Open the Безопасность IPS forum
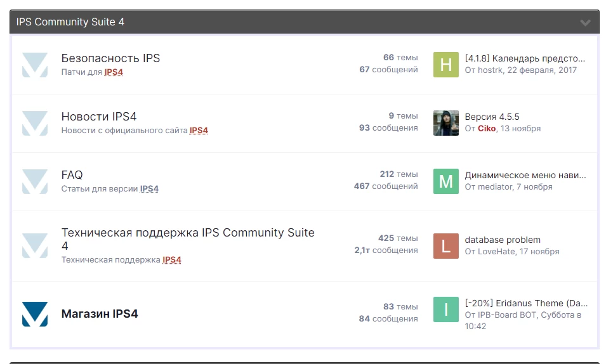This screenshot has height=364, width=606. pos(110,58)
